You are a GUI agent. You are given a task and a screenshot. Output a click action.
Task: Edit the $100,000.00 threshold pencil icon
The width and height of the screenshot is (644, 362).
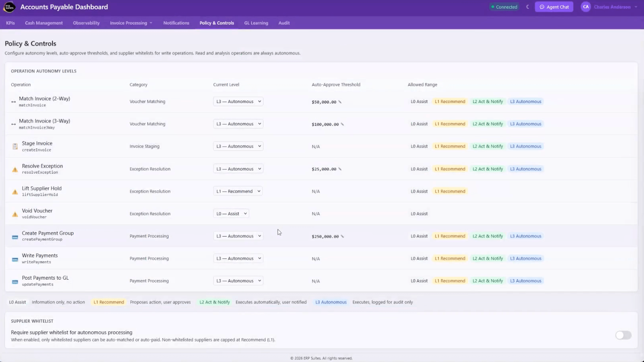point(342,124)
